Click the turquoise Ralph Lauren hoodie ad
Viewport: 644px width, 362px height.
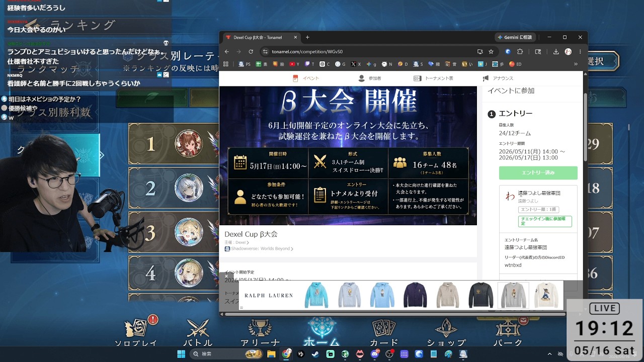coord(316,295)
